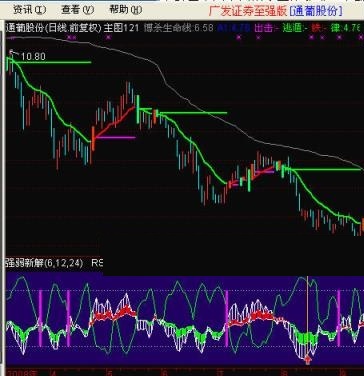Click the vertical cursor line in the RSI pane
Screen dimensions: 364x376
coord(307,316)
